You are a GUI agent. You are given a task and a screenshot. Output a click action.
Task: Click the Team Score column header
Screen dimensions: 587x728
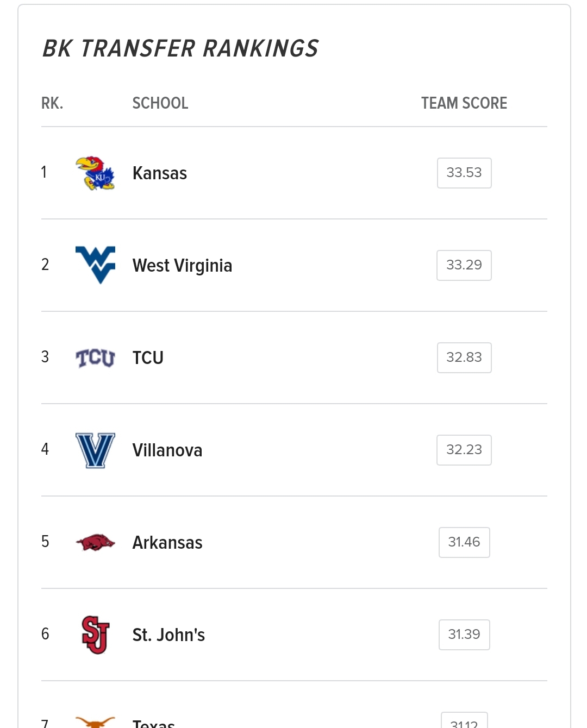(x=464, y=103)
